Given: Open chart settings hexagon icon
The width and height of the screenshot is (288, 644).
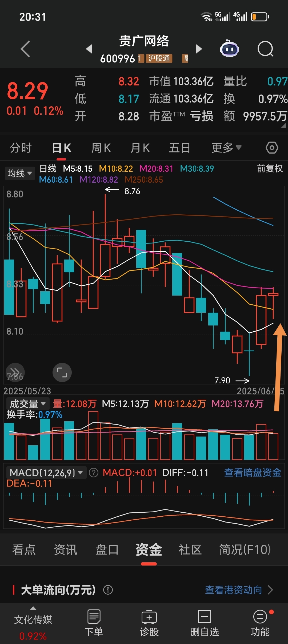Looking at the screenshot, I should coord(272,148).
